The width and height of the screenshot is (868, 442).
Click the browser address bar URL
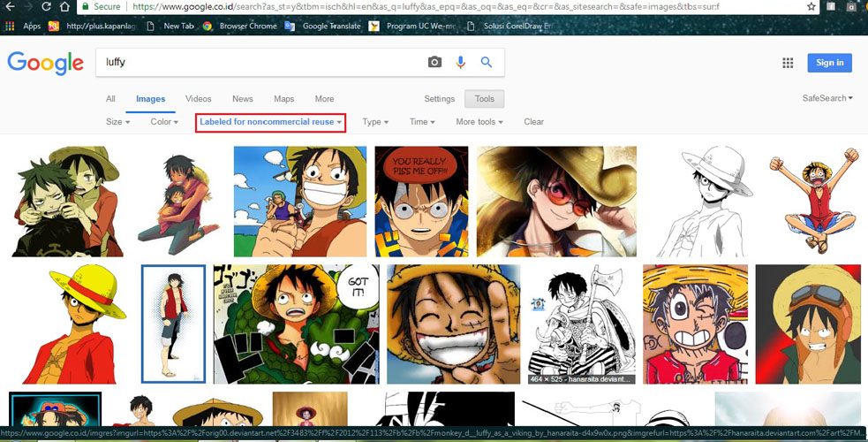(426, 7)
